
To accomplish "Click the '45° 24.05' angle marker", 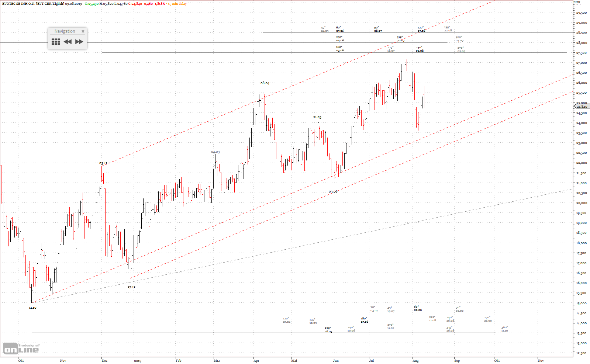I will click(x=325, y=29).
